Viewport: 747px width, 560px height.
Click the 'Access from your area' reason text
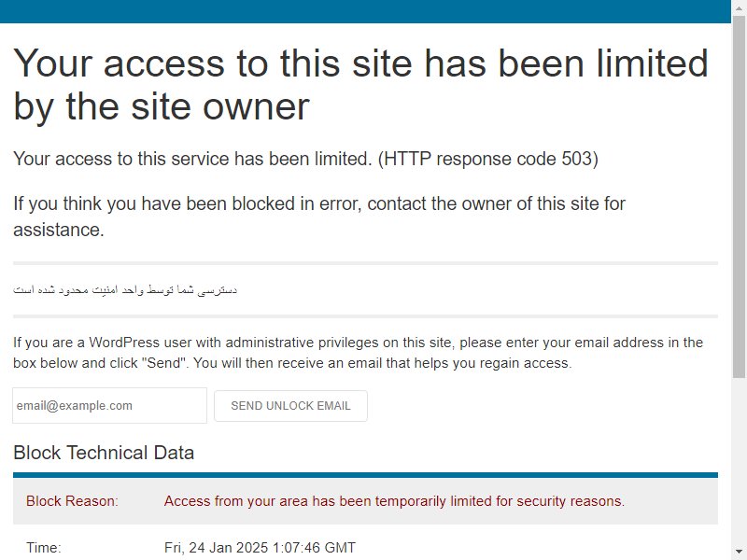pos(394,501)
